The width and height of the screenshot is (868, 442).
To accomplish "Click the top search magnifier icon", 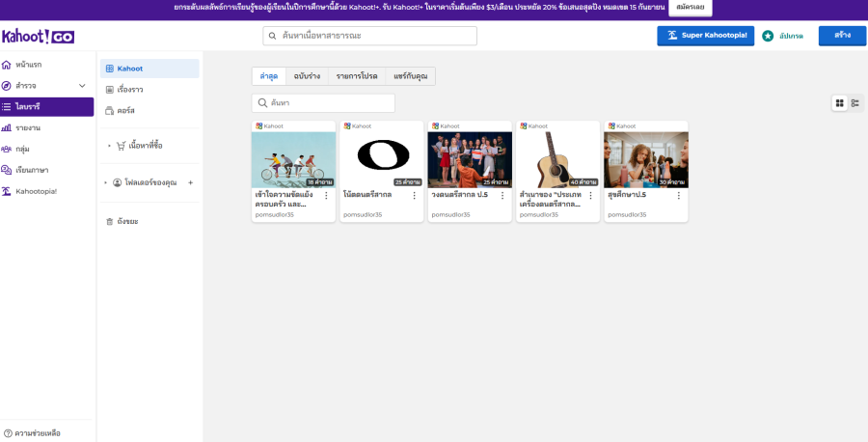I will click(272, 36).
